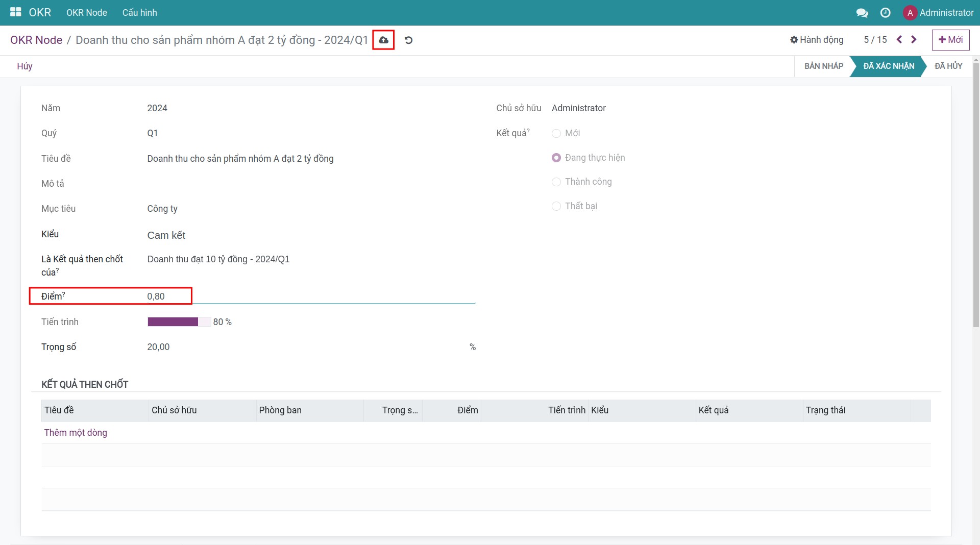980x545 pixels.
Task: Go to previous record with left chevron
Action: (899, 39)
